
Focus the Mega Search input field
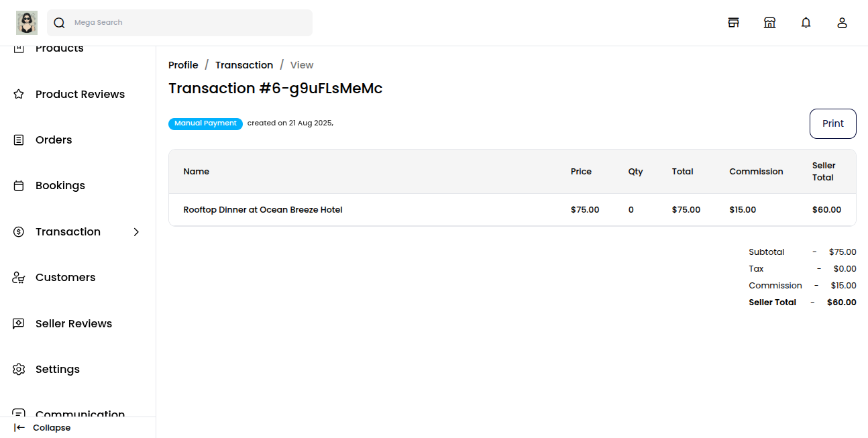188,23
